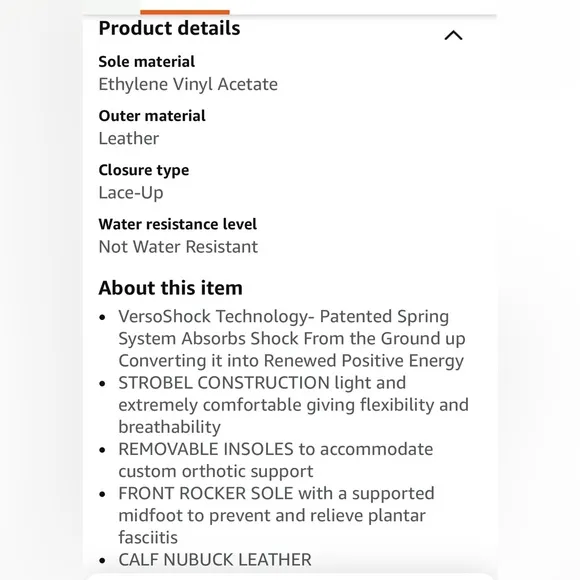
Task: Click the custom orthotic support line
Action: (216, 472)
